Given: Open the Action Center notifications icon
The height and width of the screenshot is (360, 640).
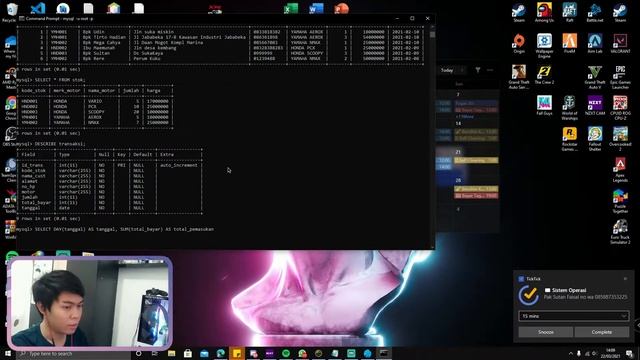Looking at the screenshot, I should pos(629,353).
